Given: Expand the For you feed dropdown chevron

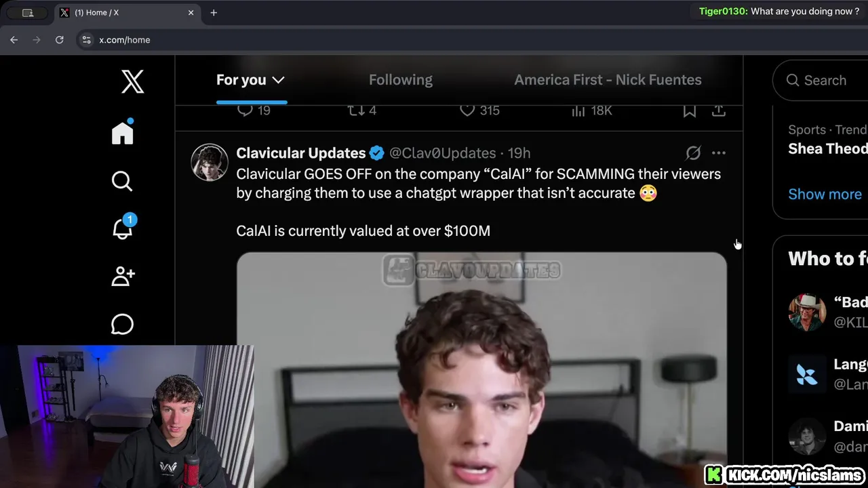Looking at the screenshot, I should (x=278, y=80).
